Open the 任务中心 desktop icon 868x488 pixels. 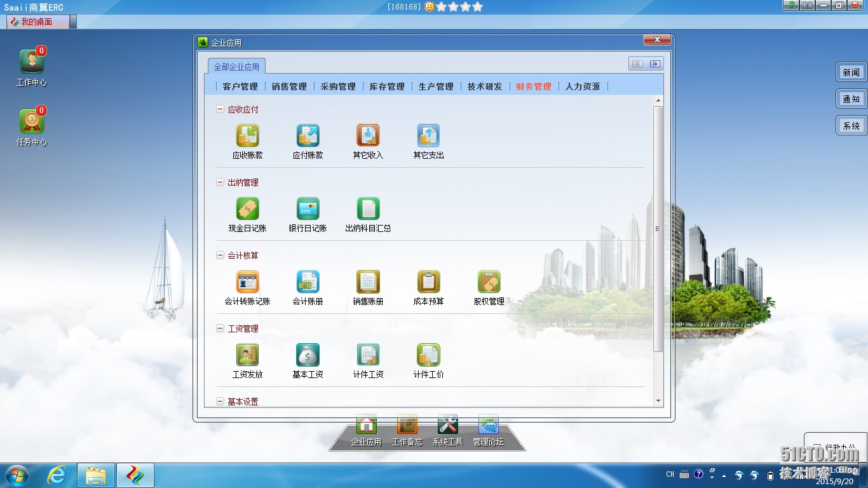point(32,122)
